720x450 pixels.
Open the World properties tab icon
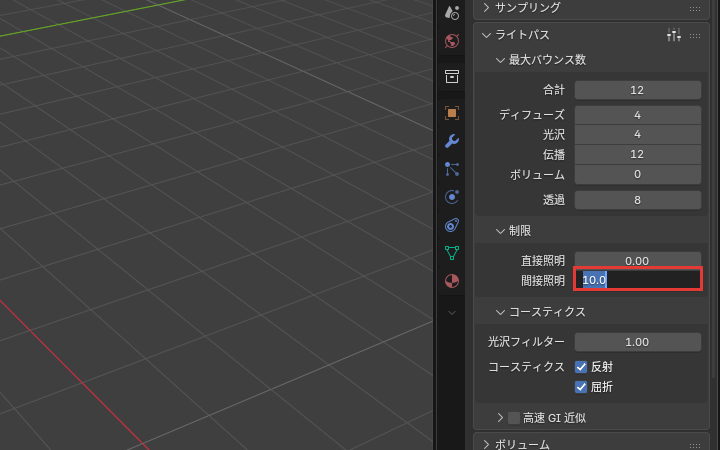click(x=452, y=41)
